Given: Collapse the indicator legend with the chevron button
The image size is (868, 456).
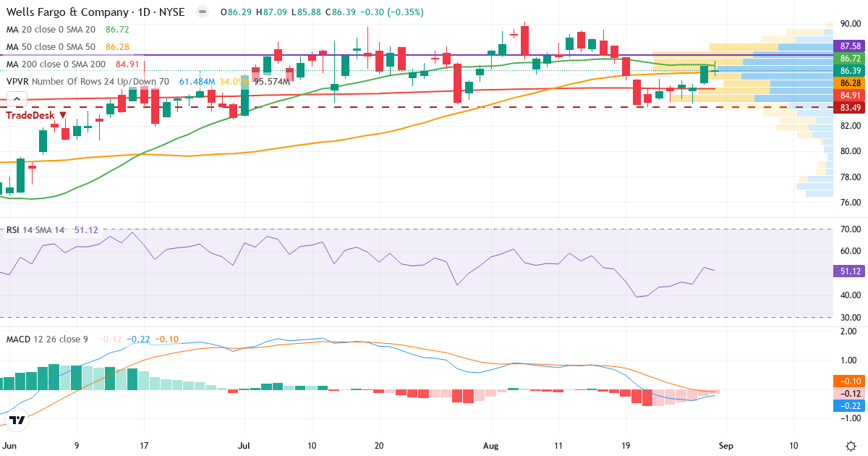Looking at the screenshot, I should (x=17, y=99).
